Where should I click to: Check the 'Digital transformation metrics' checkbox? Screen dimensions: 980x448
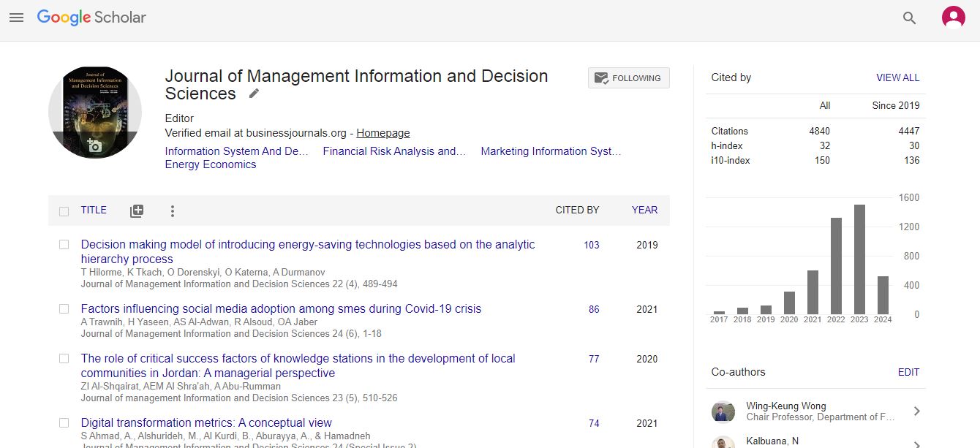(64, 423)
